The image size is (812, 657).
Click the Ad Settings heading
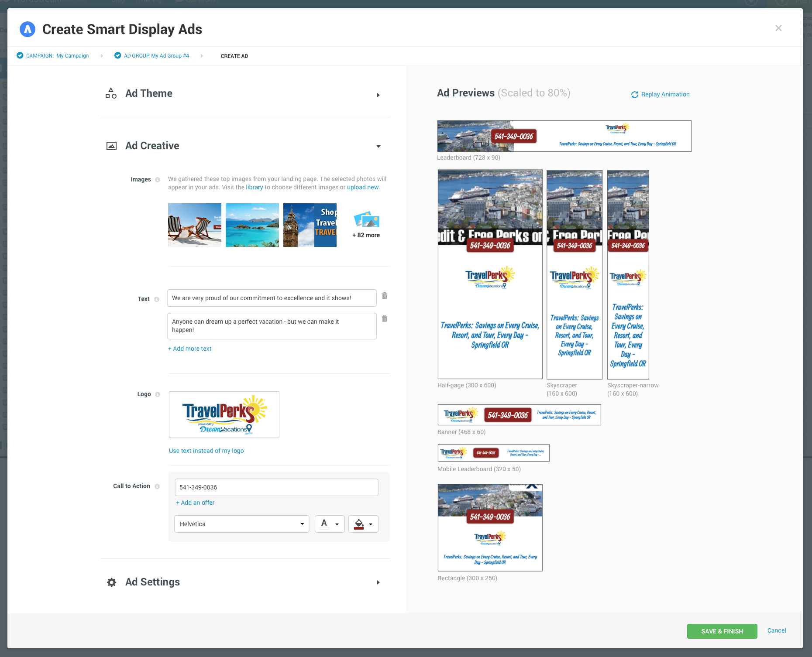(x=152, y=582)
